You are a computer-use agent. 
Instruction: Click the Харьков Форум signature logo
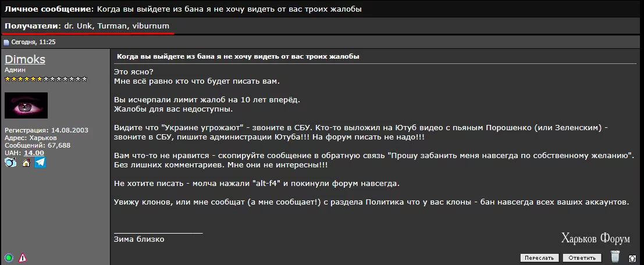click(595, 238)
